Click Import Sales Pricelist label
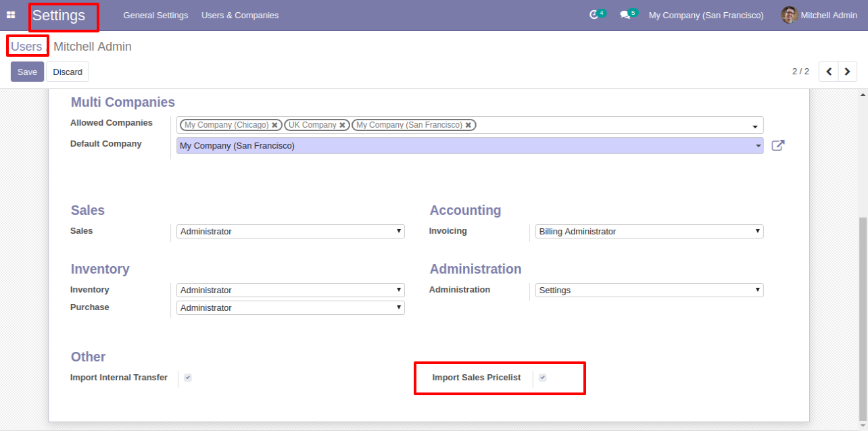The width and height of the screenshot is (868, 431). (x=477, y=378)
